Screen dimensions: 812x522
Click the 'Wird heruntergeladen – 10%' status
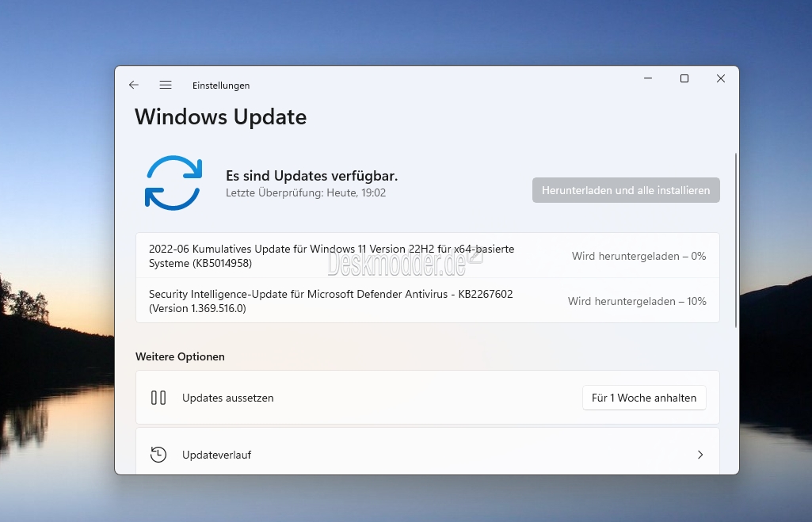pyautogui.click(x=637, y=301)
